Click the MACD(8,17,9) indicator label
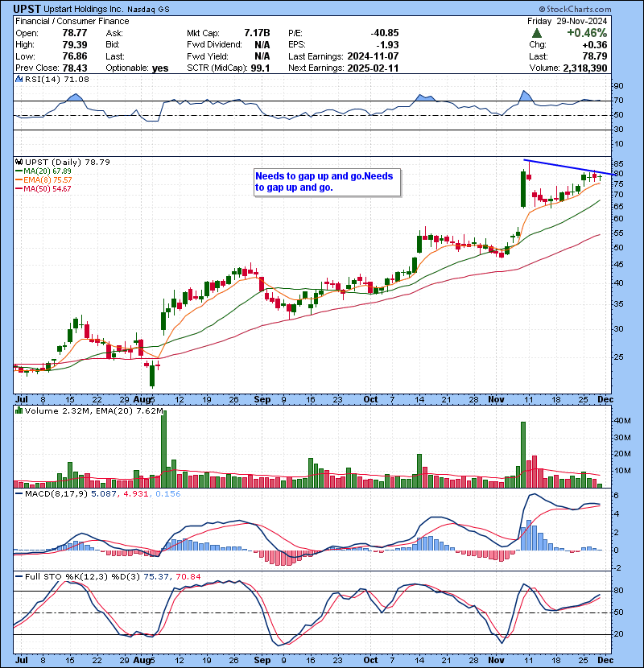644x668 pixels. click(56, 494)
